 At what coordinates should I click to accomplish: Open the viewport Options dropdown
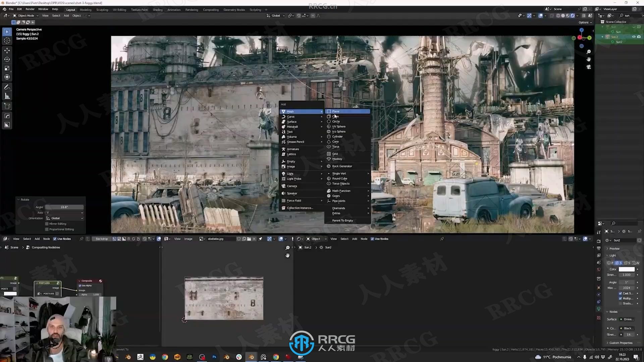585,22
